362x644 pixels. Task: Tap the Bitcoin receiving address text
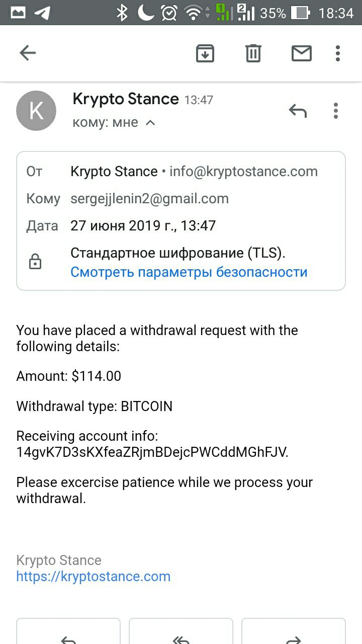click(152, 452)
